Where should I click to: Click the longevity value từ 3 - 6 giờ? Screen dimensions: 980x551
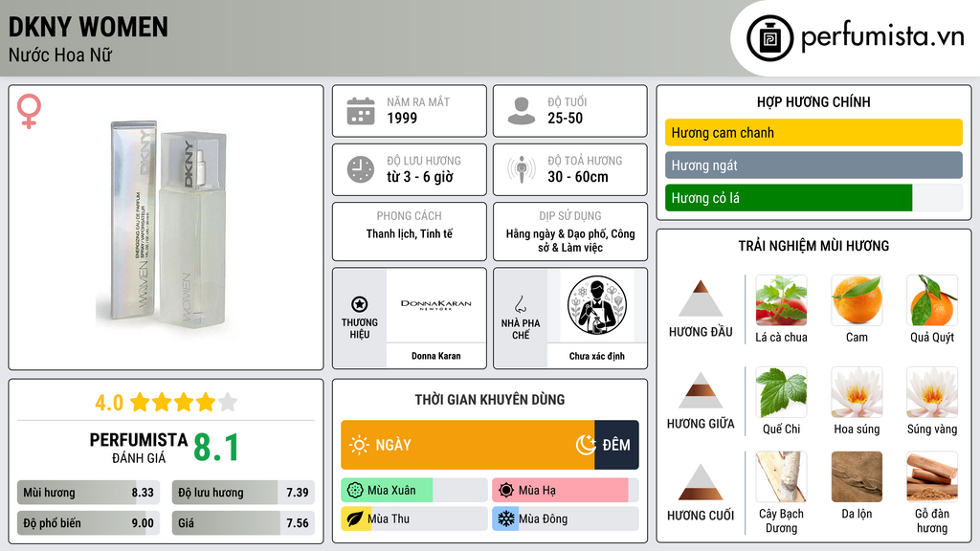tap(419, 177)
